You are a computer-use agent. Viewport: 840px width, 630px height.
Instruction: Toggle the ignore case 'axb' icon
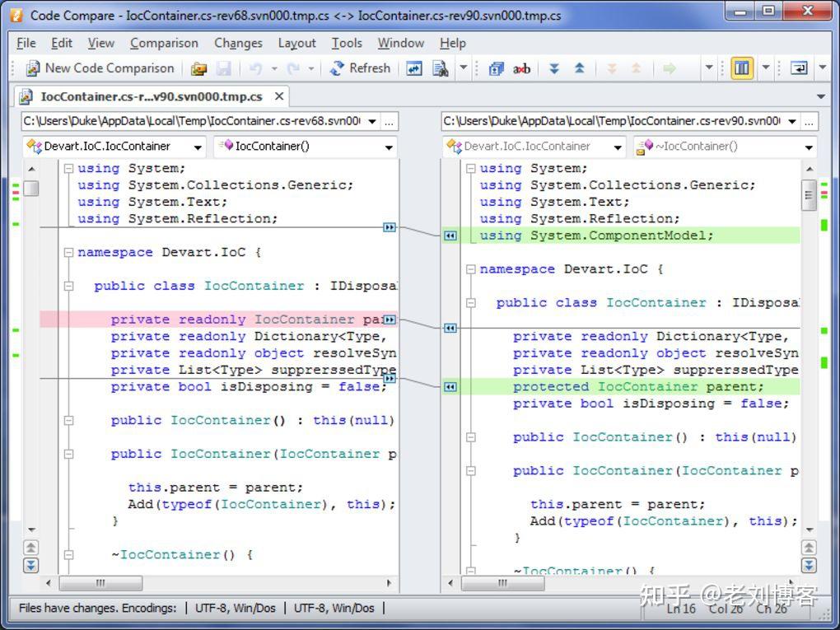(521, 68)
